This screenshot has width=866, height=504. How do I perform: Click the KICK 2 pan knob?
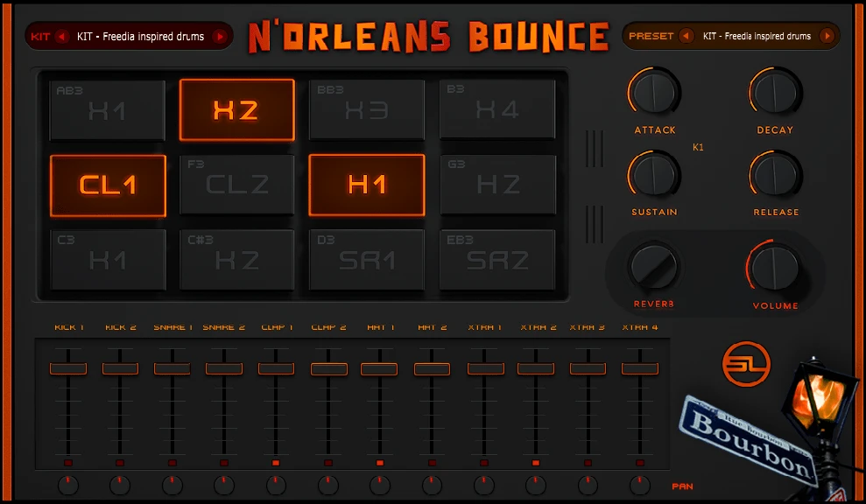coord(120,486)
